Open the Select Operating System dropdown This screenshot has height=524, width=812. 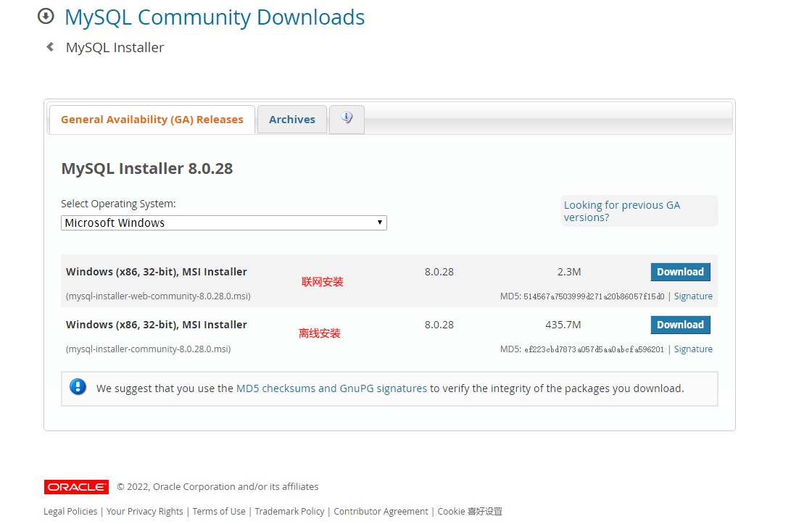[224, 223]
